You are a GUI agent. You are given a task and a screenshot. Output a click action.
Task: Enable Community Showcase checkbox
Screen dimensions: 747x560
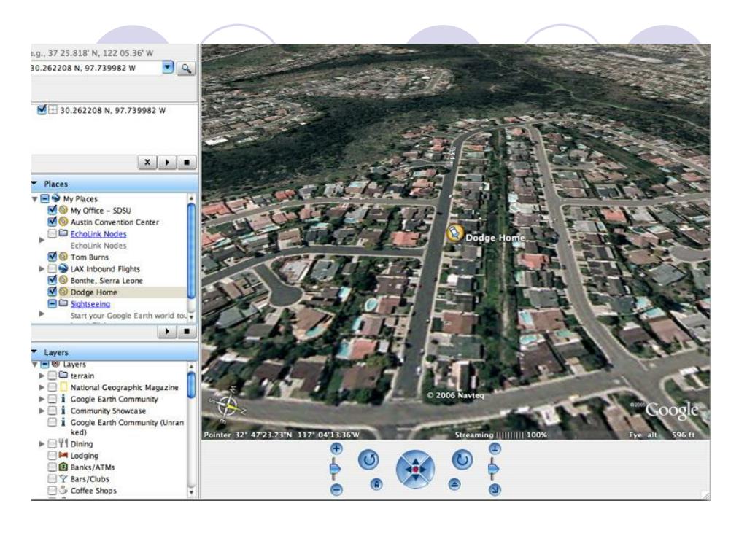[x=53, y=411]
